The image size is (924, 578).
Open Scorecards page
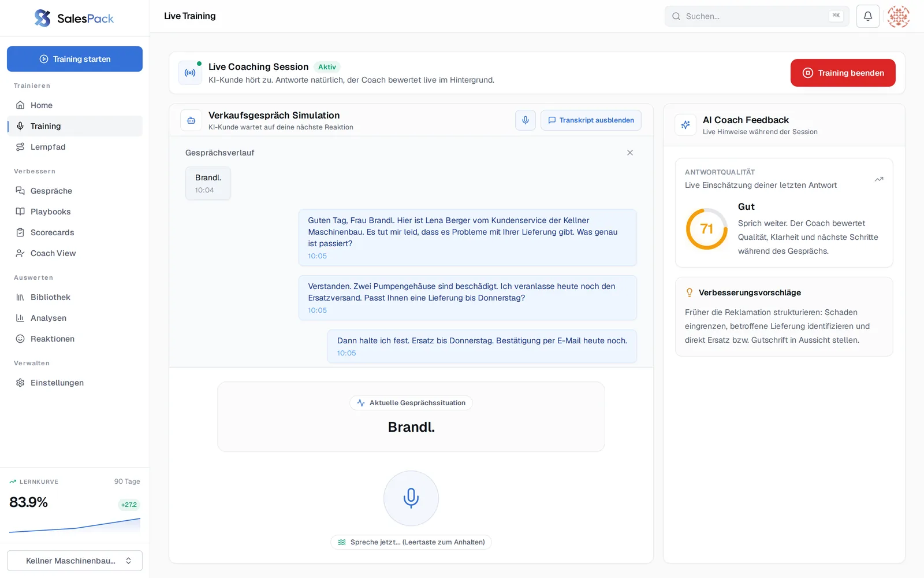[x=74, y=232]
